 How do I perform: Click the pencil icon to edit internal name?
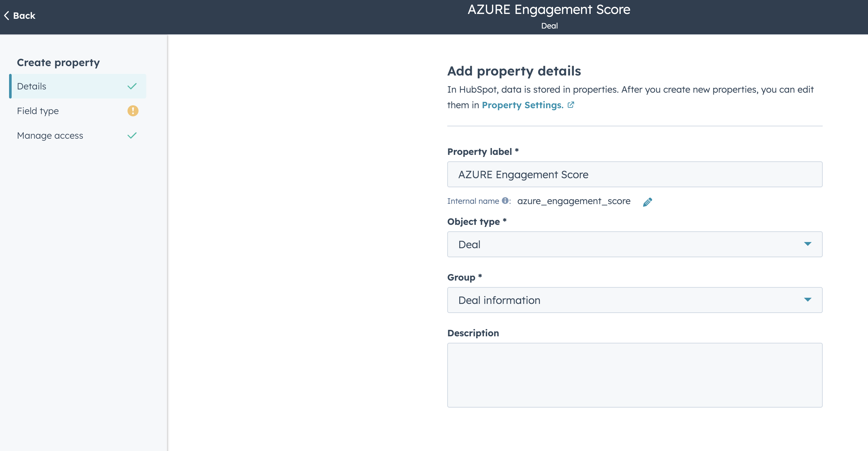tap(647, 202)
